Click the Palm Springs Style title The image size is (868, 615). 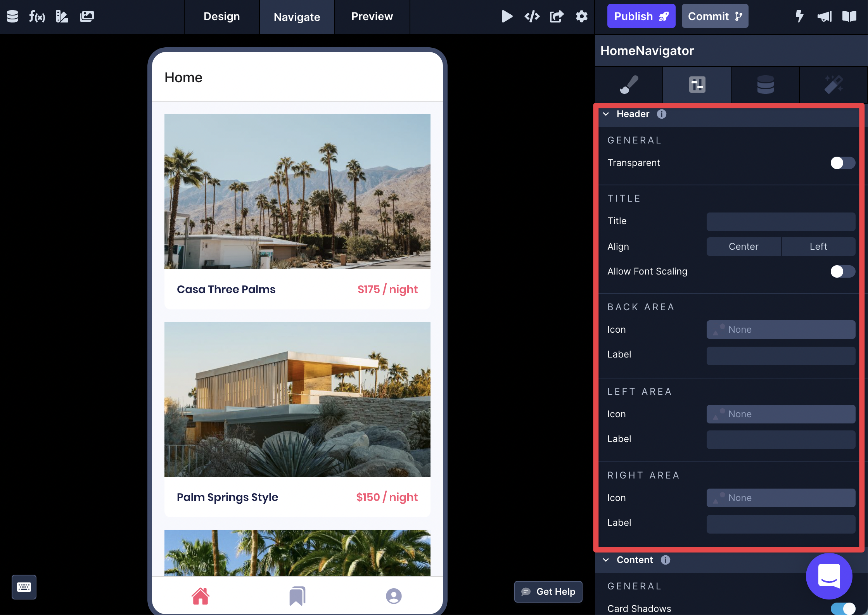click(227, 498)
